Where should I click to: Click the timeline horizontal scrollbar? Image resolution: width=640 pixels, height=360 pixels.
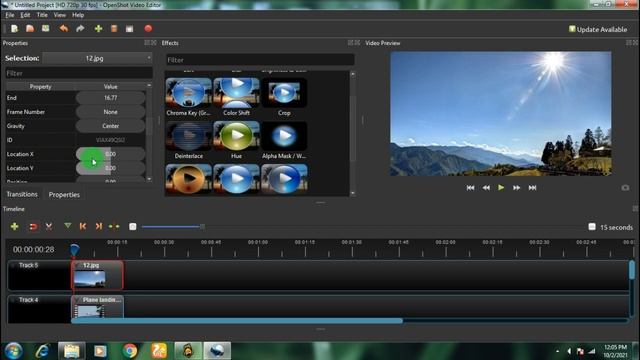coord(237,321)
